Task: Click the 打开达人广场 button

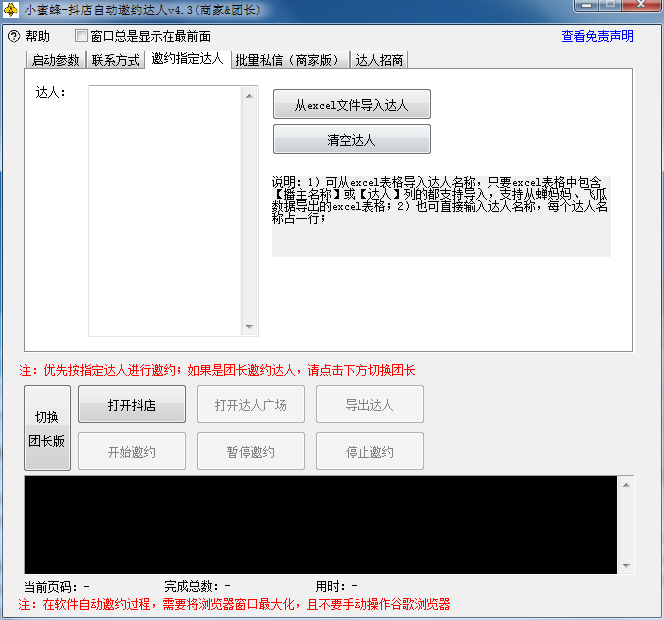Action: click(x=251, y=404)
